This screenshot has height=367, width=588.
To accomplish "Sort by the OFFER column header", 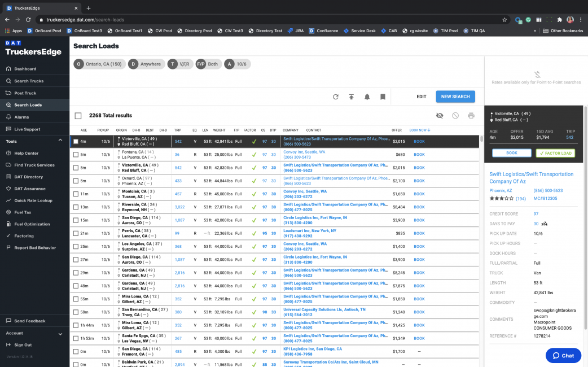I will coord(396,130).
